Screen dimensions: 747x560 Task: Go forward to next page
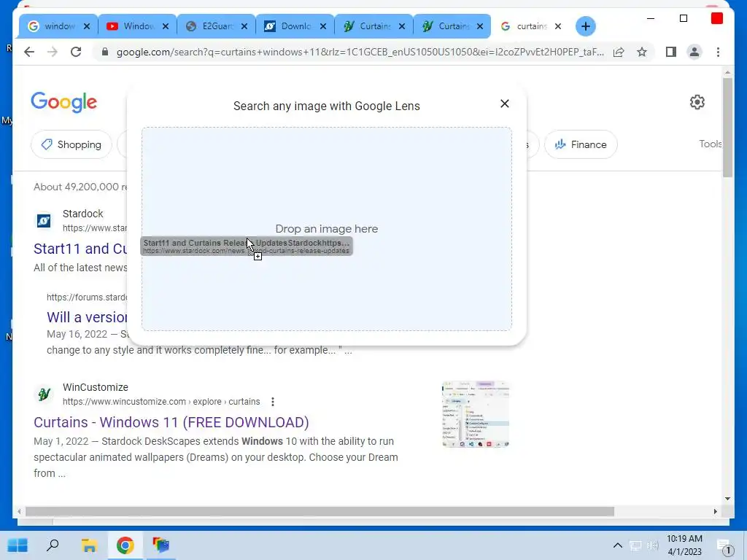click(53, 52)
